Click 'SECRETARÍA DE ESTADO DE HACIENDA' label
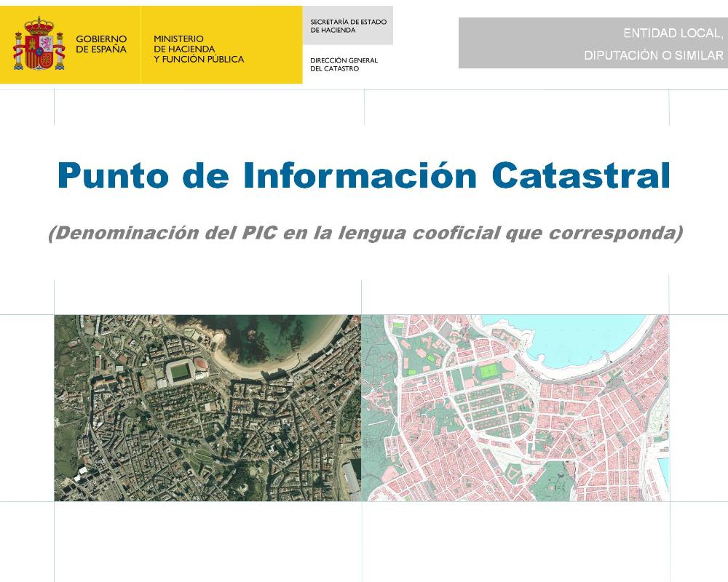This screenshot has height=582, width=728. coord(348,26)
